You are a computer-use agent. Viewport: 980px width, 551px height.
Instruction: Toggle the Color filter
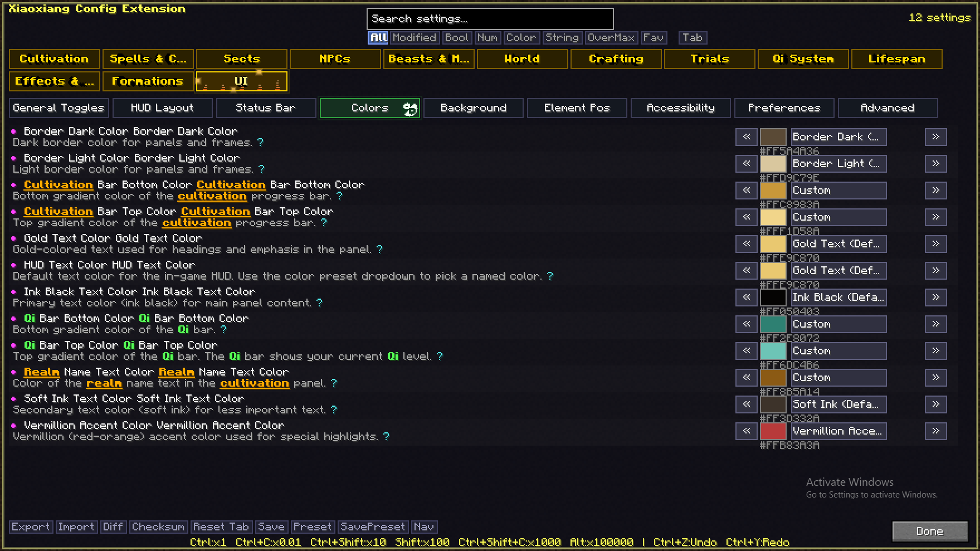click(521, 38)
